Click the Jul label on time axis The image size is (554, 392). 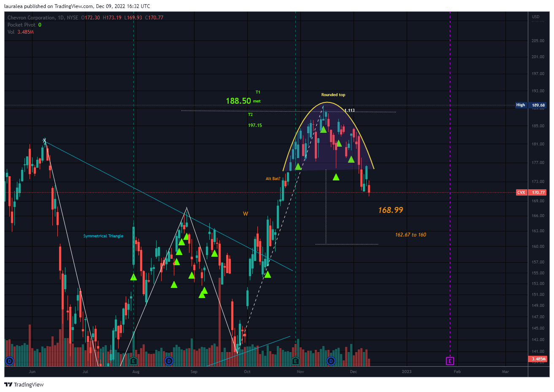pos(85,372)
